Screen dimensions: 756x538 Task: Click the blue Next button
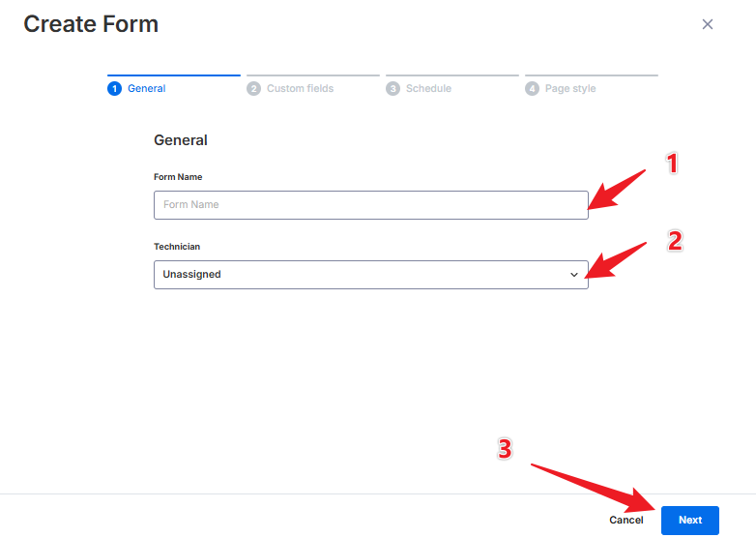[690, 521]
